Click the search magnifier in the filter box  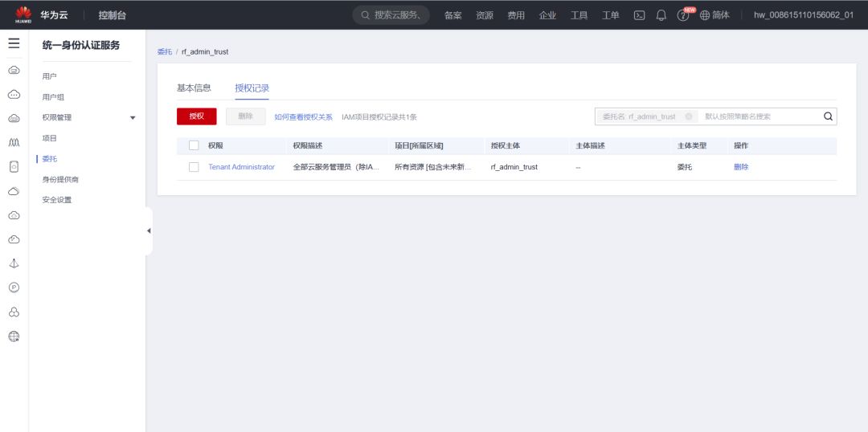click(828, 116)
